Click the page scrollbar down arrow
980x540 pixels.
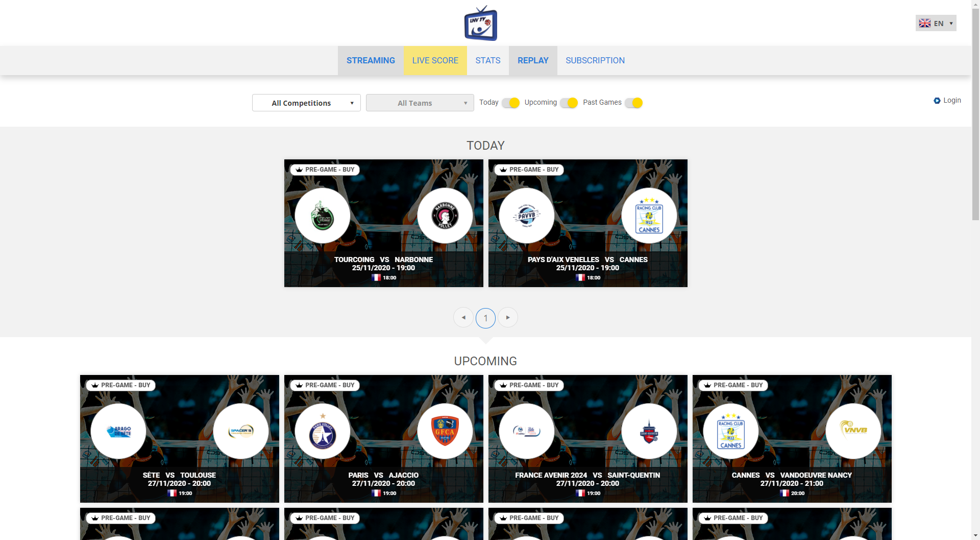coord(975,535)
